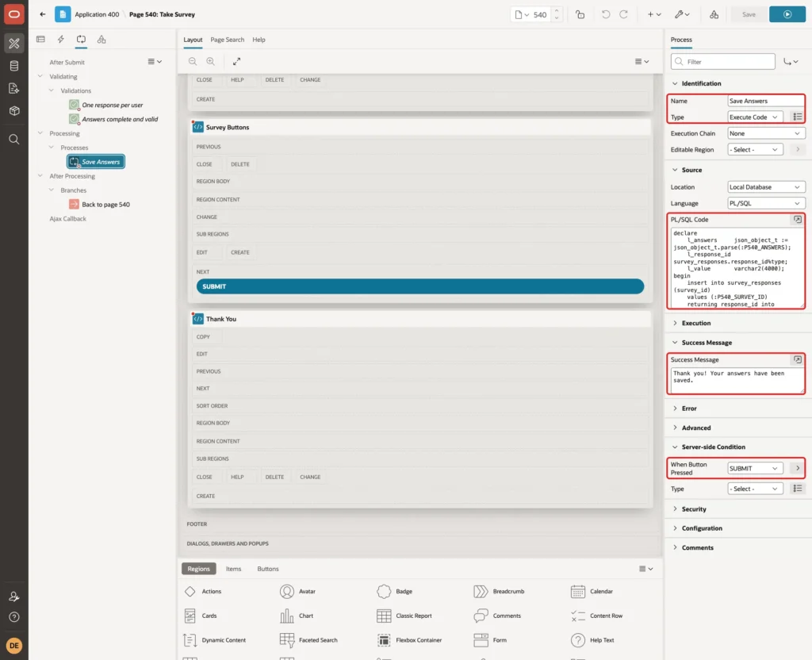Click the DE user avatar

pyautogui.click(x=14, y=646)
